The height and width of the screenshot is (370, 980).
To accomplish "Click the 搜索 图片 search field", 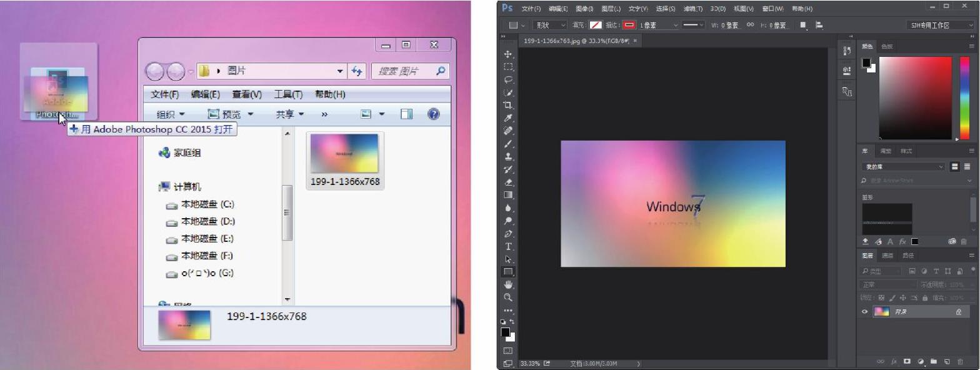I will pyautogui.click(x=410, y=71).
